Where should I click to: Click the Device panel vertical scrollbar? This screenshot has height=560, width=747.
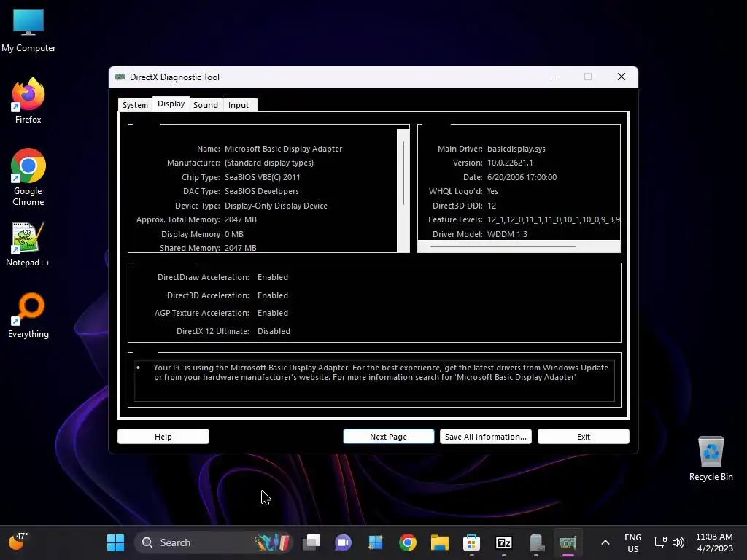(403, 190)
